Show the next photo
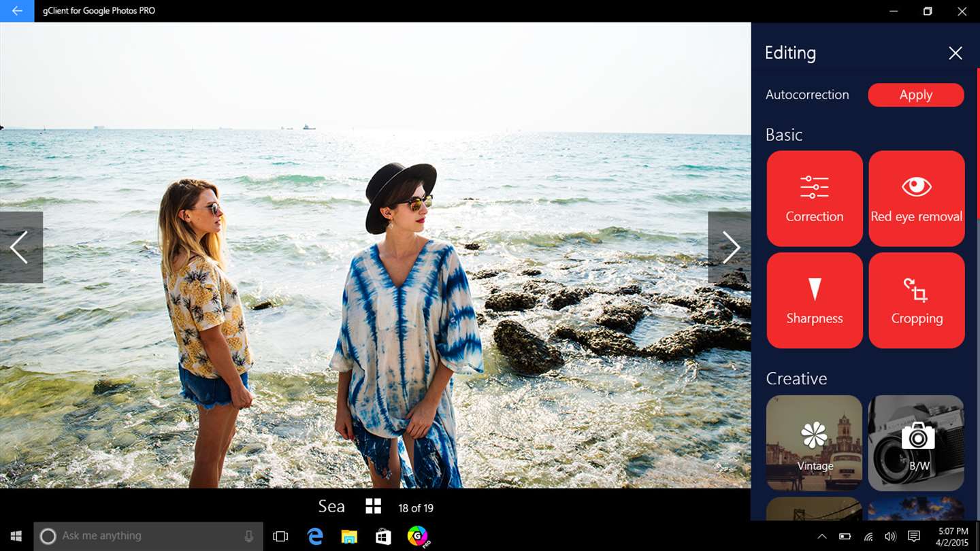Image resolution: width=980 pixels, height=551 pixels. pos(730,247)
